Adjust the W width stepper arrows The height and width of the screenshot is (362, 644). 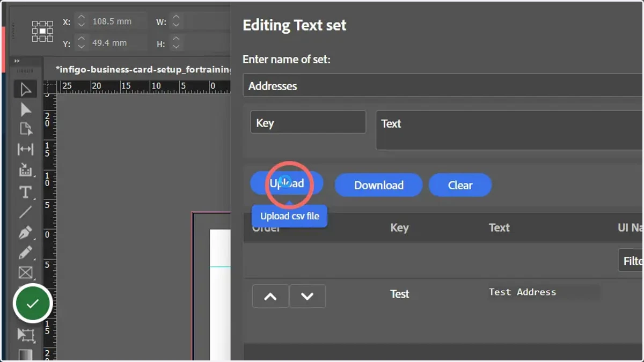coord(176,21)
